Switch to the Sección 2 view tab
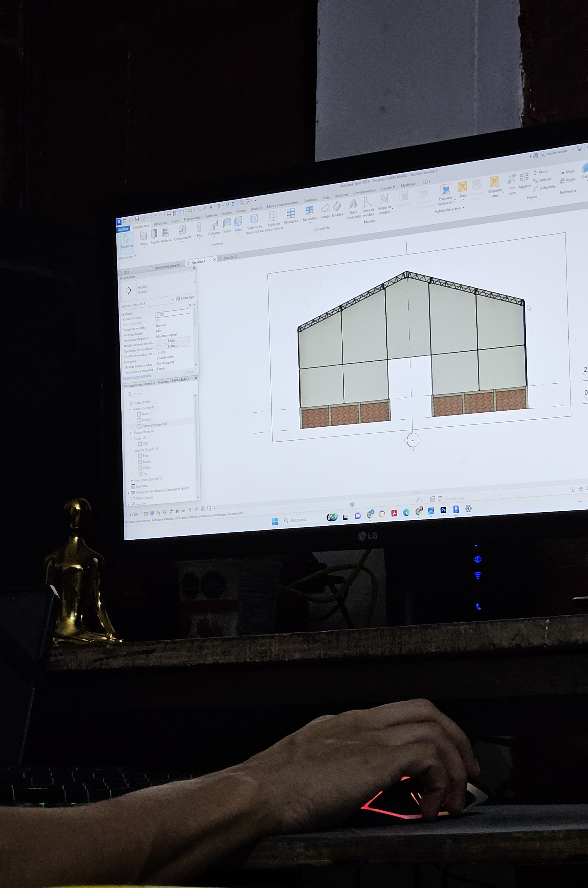The width and height of the screenshot is (588, 888). pos(230,258)
